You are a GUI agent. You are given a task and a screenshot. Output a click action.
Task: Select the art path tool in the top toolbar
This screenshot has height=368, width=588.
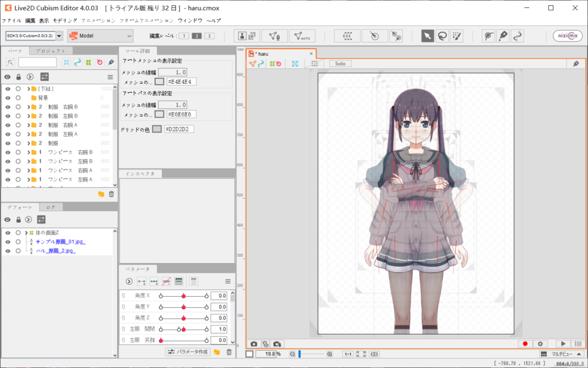(x=517, y=36)
